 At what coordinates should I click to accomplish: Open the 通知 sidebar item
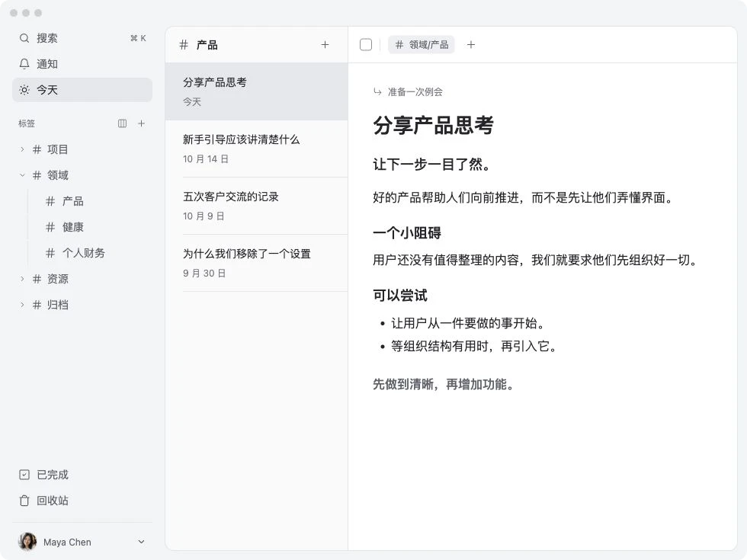[x=82, y=64]
